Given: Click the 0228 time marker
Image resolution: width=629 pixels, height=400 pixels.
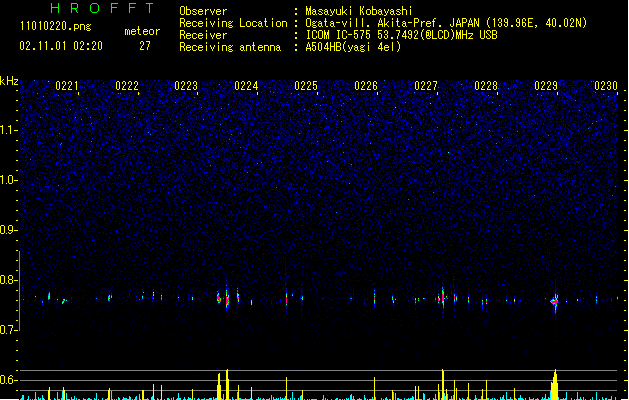Looking at the screenshot, I should pos(486,86).
